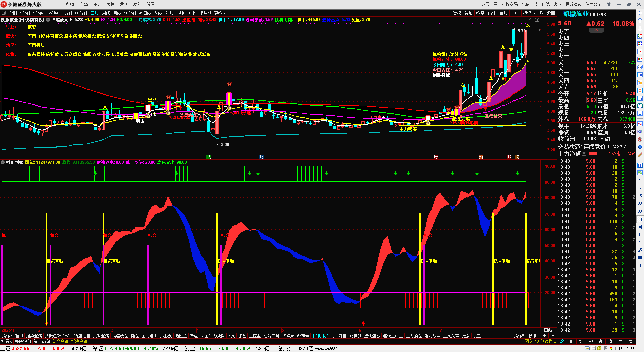644x352 pixels.
Task: Click the 图文F10 link at the bottom
Action: pyautogui.click(x=532, y=341)
